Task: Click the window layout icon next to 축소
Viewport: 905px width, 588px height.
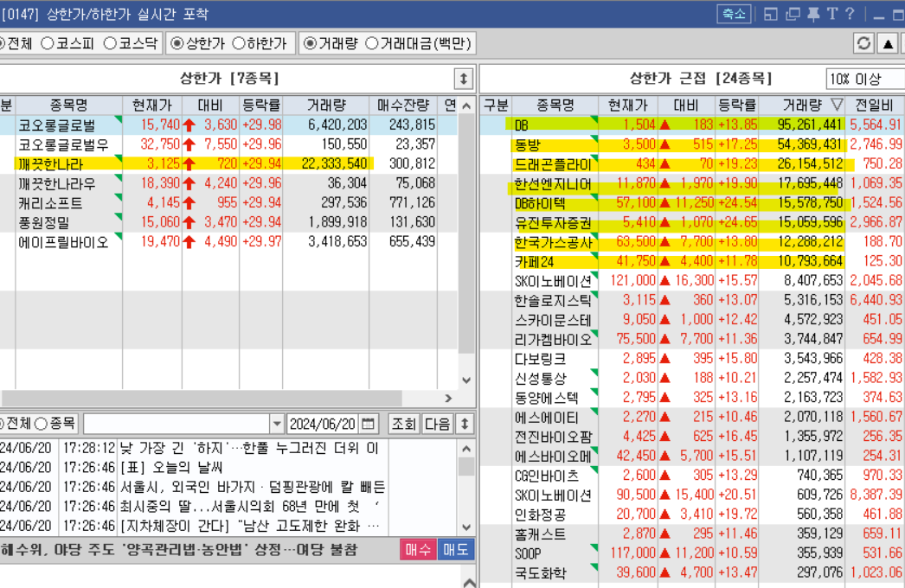Action: click(x=771, y=14)
